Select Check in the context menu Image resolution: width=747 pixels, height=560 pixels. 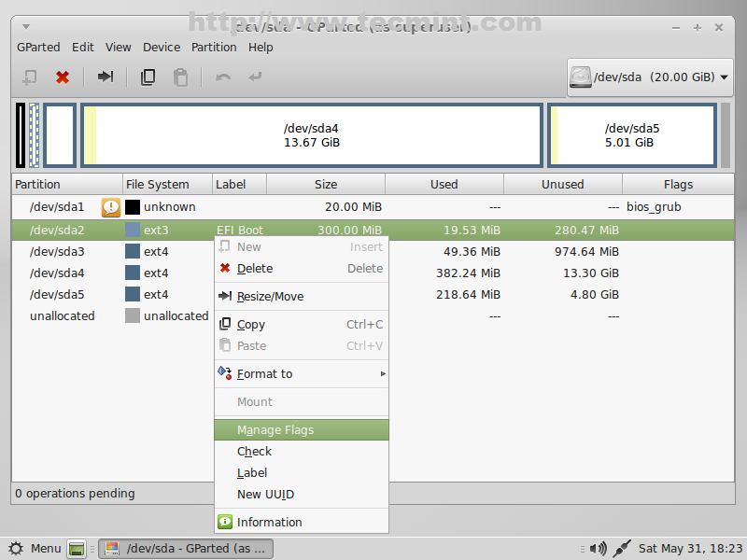[302, 451]
